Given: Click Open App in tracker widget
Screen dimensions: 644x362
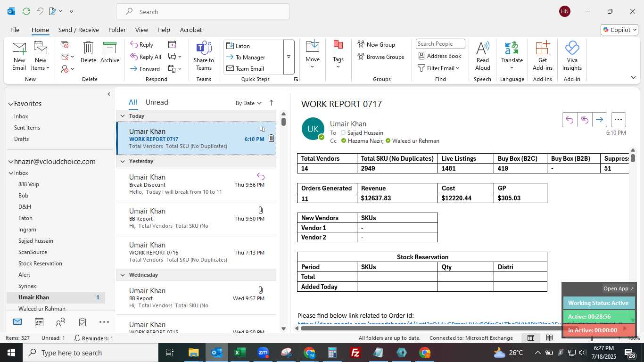Looking at the screenshot, I should [619, 288].
